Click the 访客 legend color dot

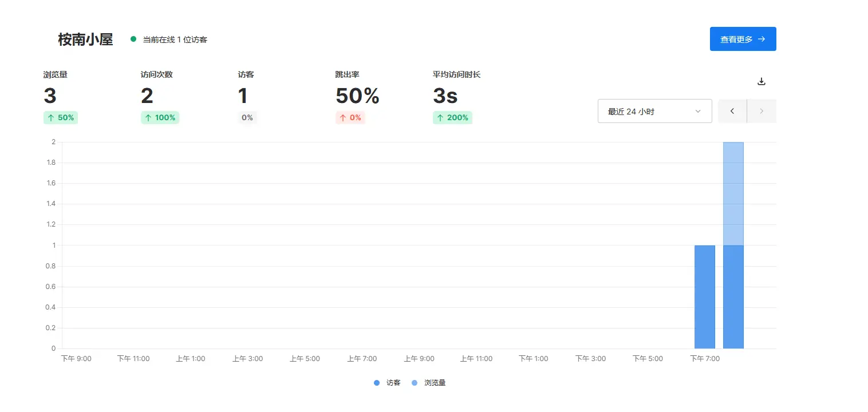pos(377,383)
